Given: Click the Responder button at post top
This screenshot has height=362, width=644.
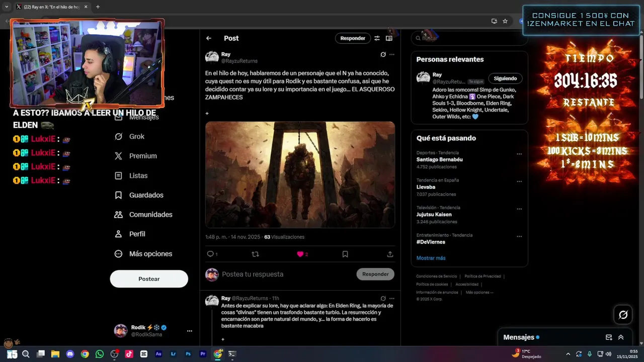Looking at the screenshot, I should pos(353,38).
